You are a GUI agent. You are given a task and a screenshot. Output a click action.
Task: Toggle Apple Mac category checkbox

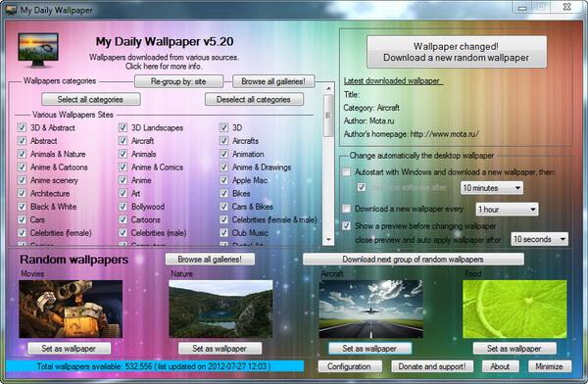pos(223,180)
